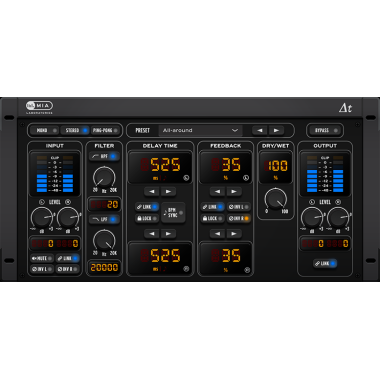Invert the Input left channel phase (INV L)

41,269
